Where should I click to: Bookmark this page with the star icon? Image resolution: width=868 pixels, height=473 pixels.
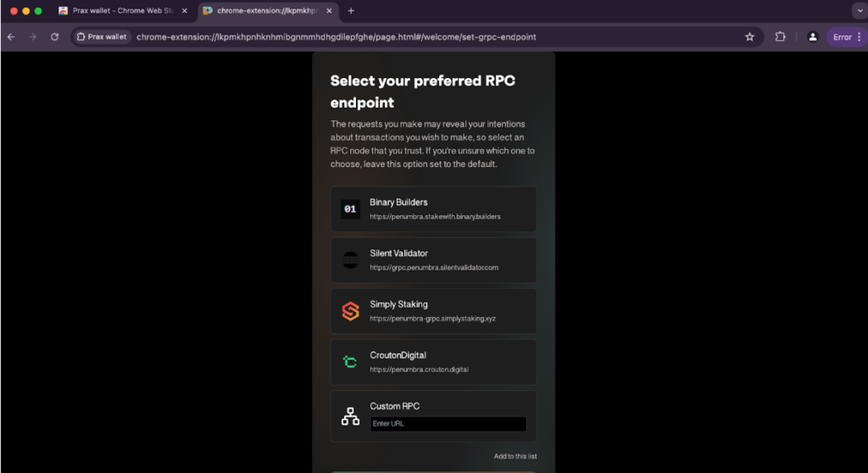tap(749, 37)
